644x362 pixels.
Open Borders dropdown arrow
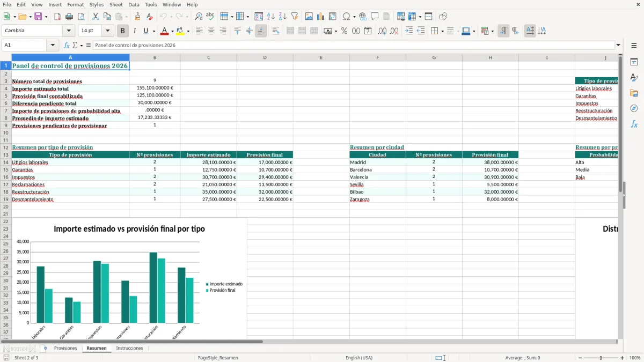[x=442, y=31]
